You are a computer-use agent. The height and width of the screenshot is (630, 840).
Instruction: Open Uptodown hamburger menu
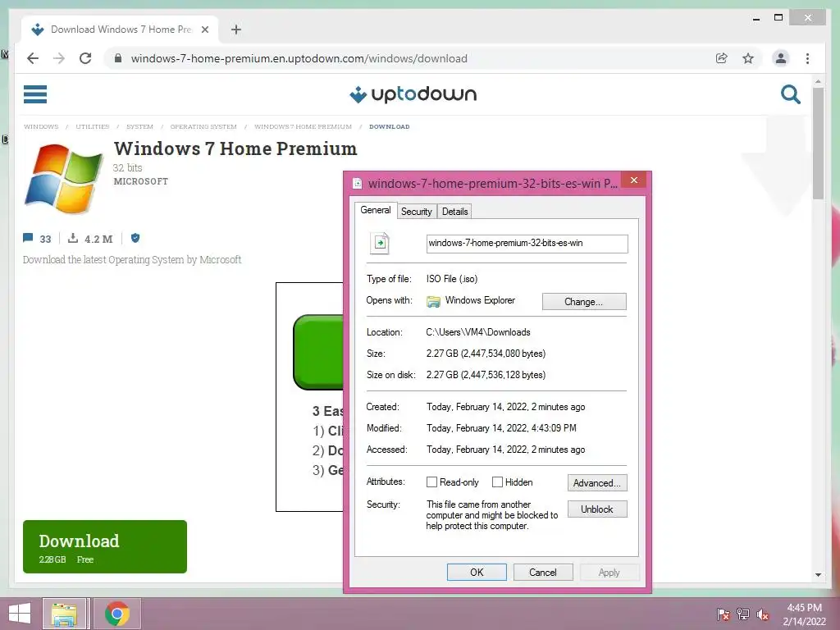(x=35, y=94)
